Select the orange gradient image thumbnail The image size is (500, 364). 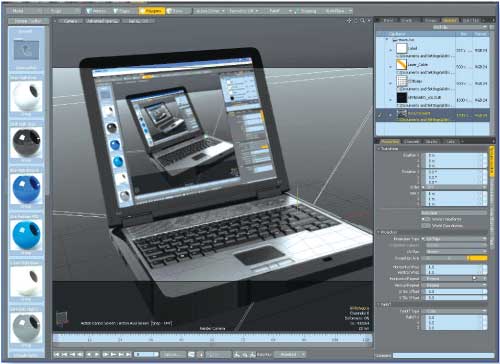point(402,65)
